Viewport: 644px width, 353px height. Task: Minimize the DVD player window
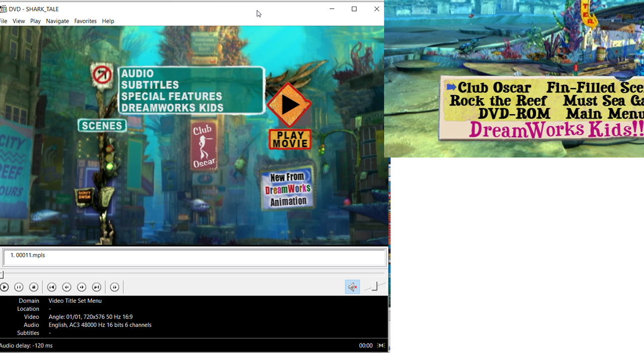(x=332, y=9)
